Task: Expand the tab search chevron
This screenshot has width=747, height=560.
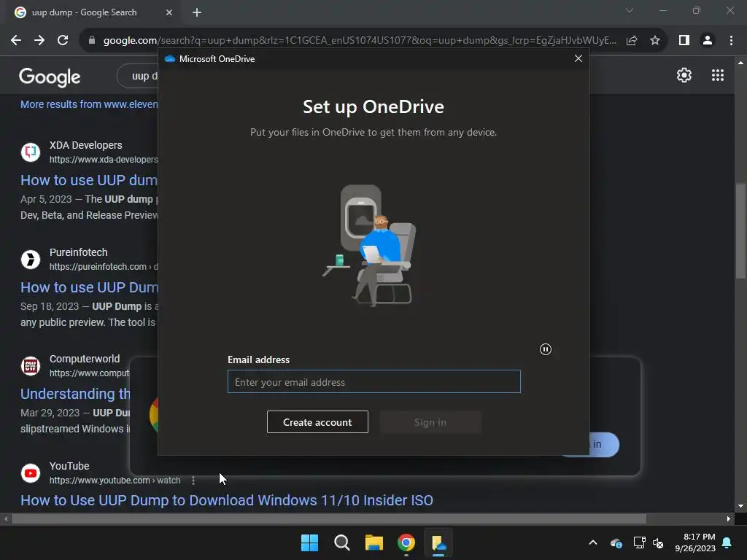Action: coord(630,10)
